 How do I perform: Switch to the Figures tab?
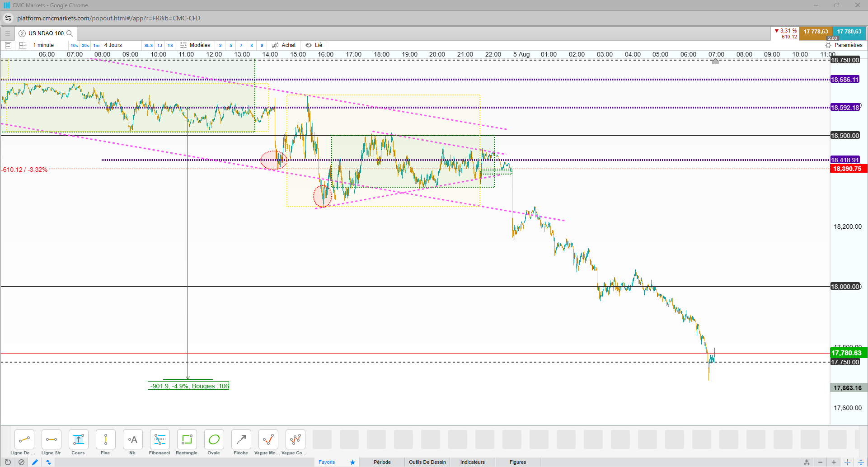point(518,462)
